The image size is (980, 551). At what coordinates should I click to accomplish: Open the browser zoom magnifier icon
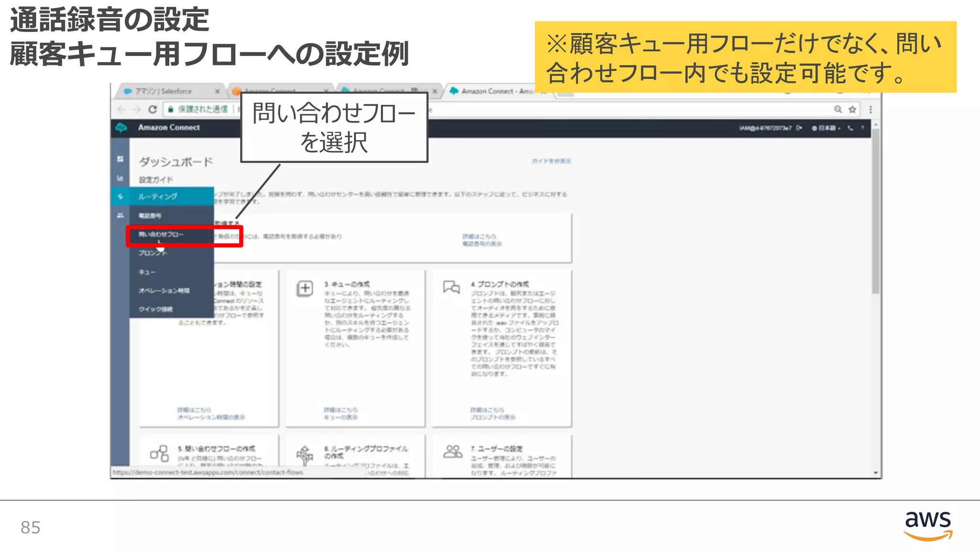(838, 110)
